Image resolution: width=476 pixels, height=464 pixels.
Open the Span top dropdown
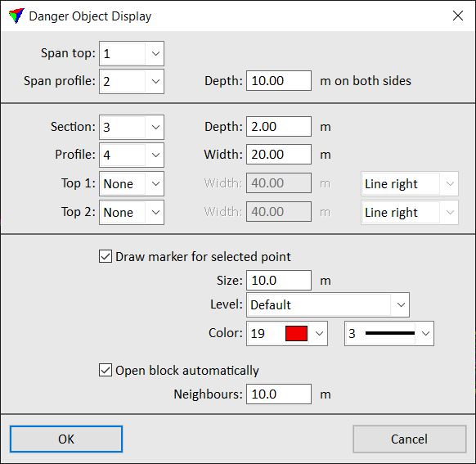click(x=132, y=54)
